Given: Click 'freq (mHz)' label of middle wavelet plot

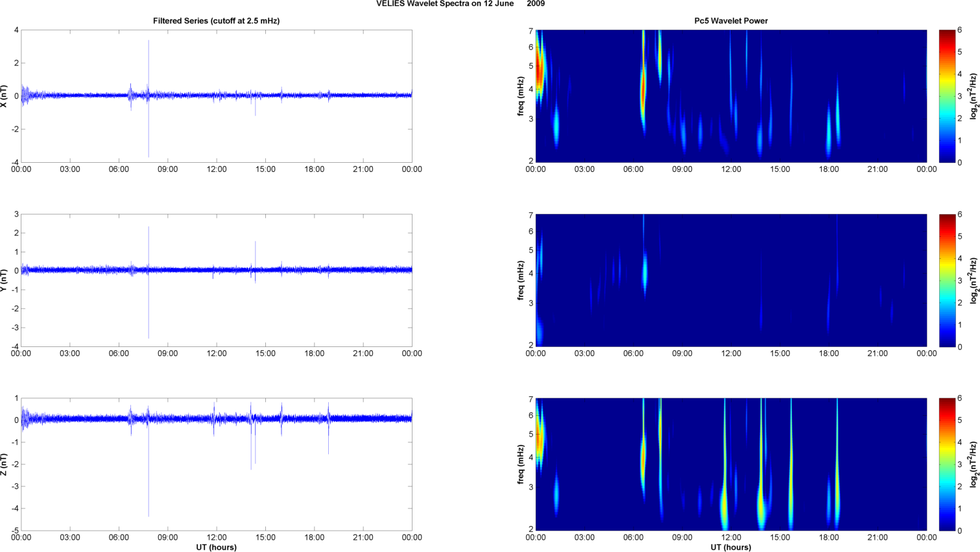Looking at the screenshot, I should 521,280.
